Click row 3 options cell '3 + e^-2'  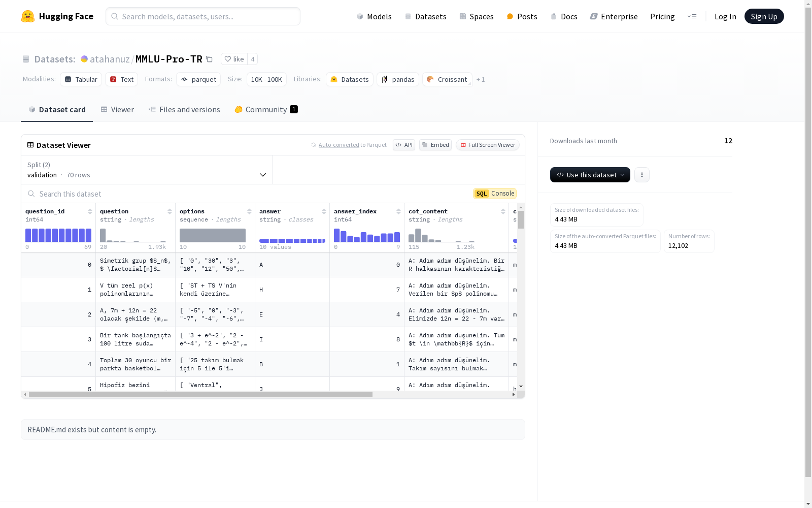(215, 339)
